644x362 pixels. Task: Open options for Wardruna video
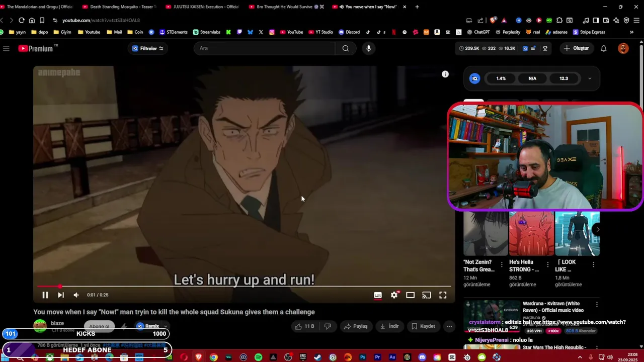click(x=597, y=305)
